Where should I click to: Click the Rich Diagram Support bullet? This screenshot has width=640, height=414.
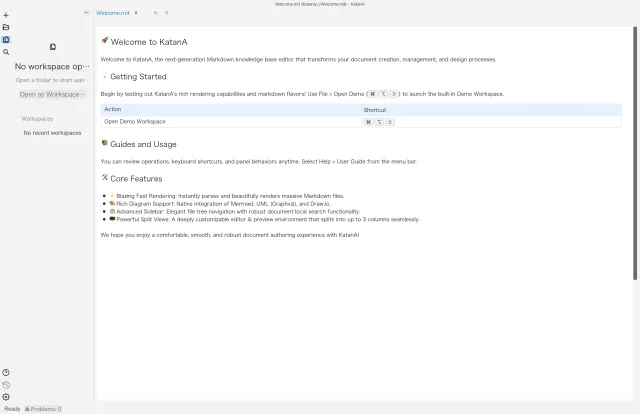click(220, 204)
